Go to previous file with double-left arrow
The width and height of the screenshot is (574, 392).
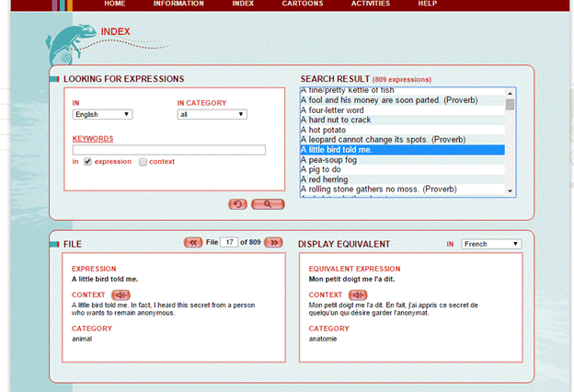coord(193,243)
